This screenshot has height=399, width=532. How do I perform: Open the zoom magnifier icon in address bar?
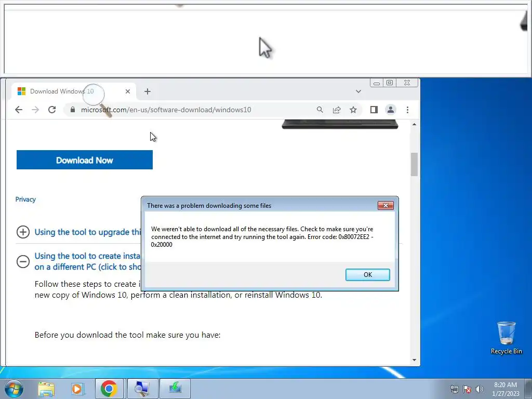320,110
